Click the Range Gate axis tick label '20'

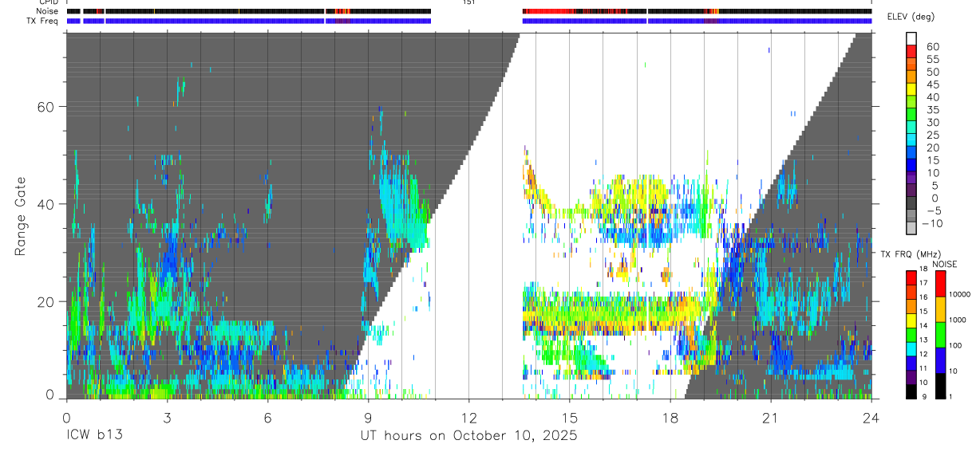click(46, 301)
